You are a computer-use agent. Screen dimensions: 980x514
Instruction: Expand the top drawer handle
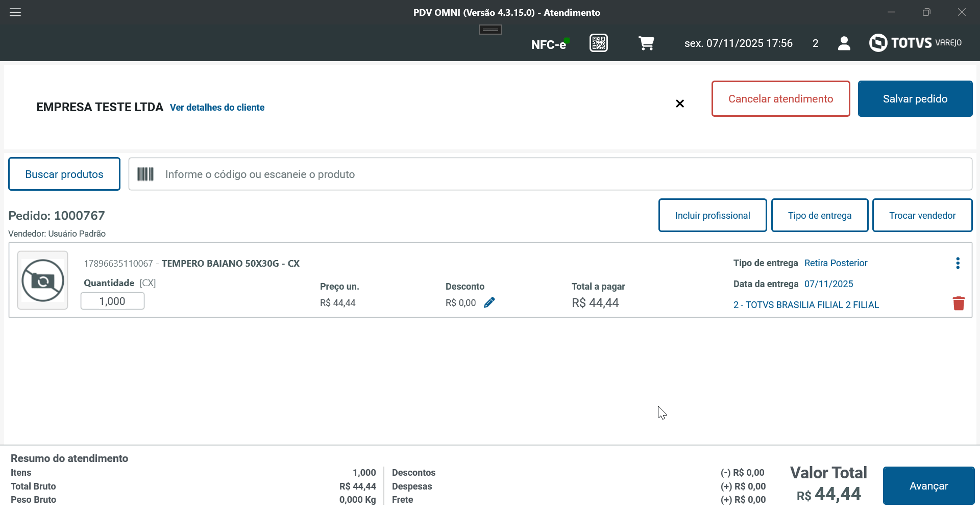pyautogui.click(x=490, y=30)
